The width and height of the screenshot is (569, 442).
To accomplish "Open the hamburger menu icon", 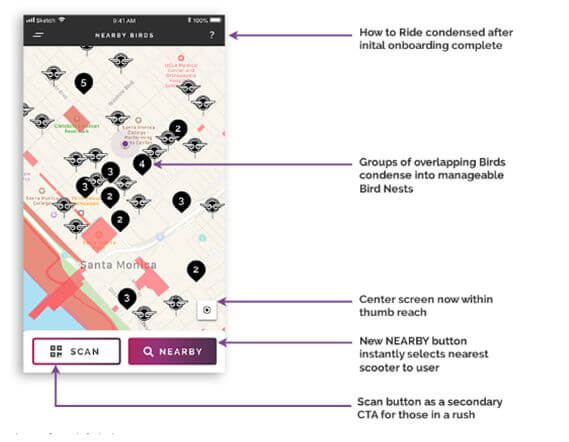I will [x=38, y=35].
